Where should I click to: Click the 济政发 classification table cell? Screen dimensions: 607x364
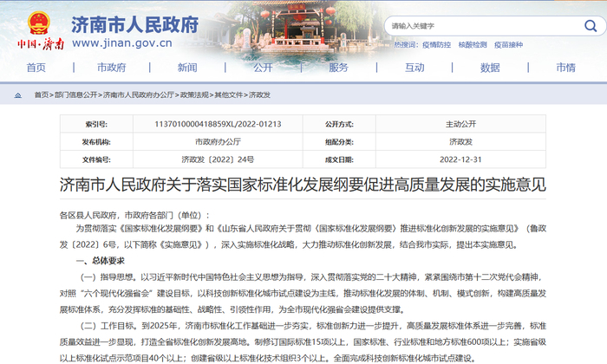point(460,142)
